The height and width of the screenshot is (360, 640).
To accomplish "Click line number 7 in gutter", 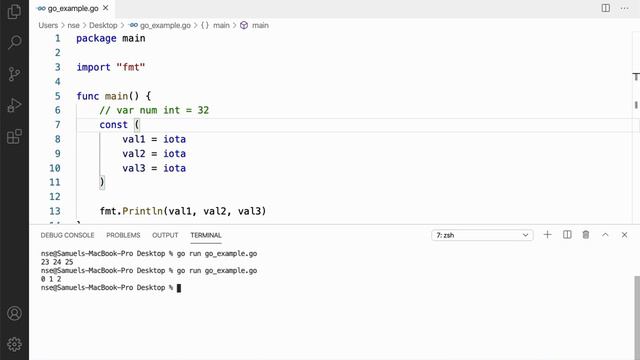I will click(x=58, y=125).
